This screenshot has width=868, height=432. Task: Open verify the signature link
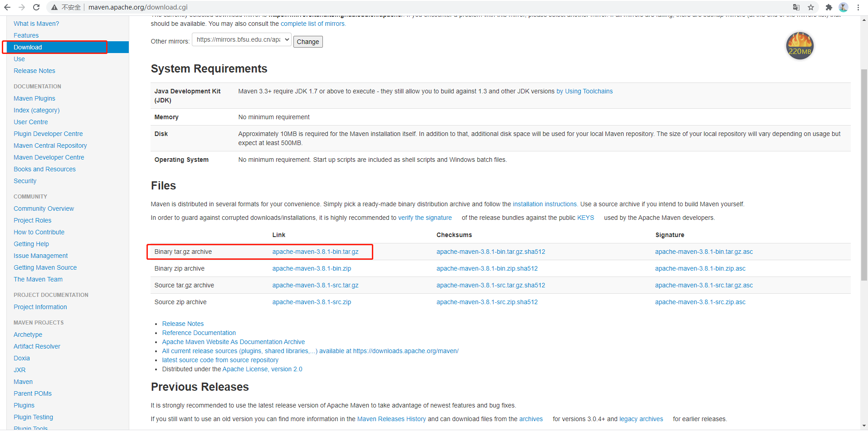click(425, 218)
